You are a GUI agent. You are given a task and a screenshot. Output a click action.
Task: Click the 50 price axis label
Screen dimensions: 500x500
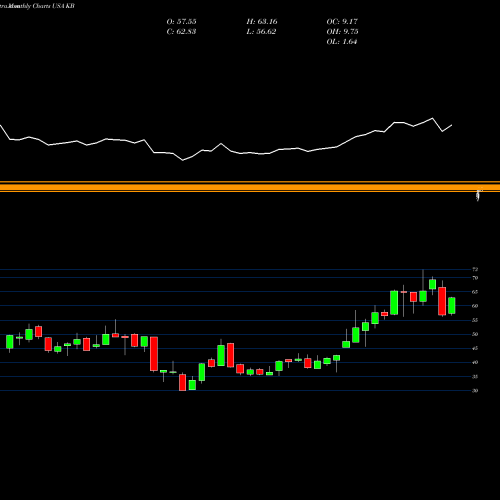click(x=475, y=334)
